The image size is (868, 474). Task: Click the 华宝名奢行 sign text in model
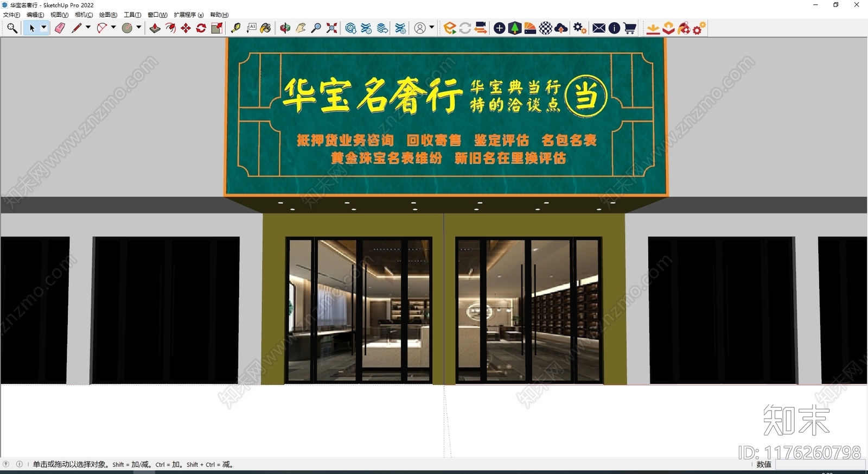coord(373,95)
